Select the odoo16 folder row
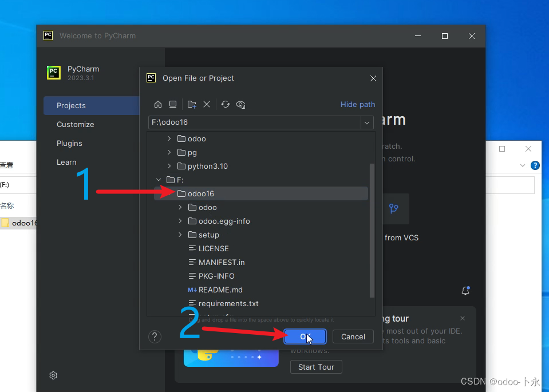This screenshot has height=392, width=549. tap(261, 193)
